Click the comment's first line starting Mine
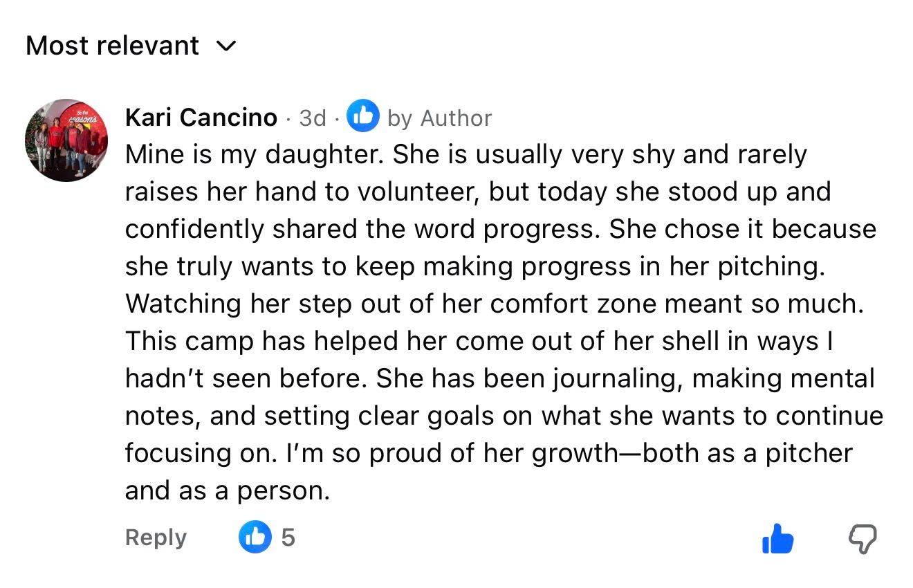Image resolution: width=913 pixels, height=588 pixels. [x=465, y=155]
